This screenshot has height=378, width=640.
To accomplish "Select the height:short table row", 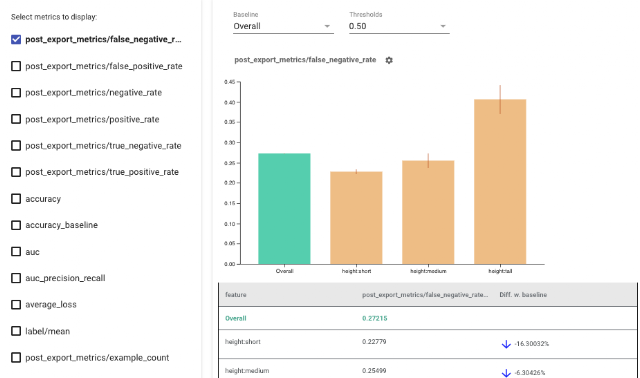I will point(428,344).
